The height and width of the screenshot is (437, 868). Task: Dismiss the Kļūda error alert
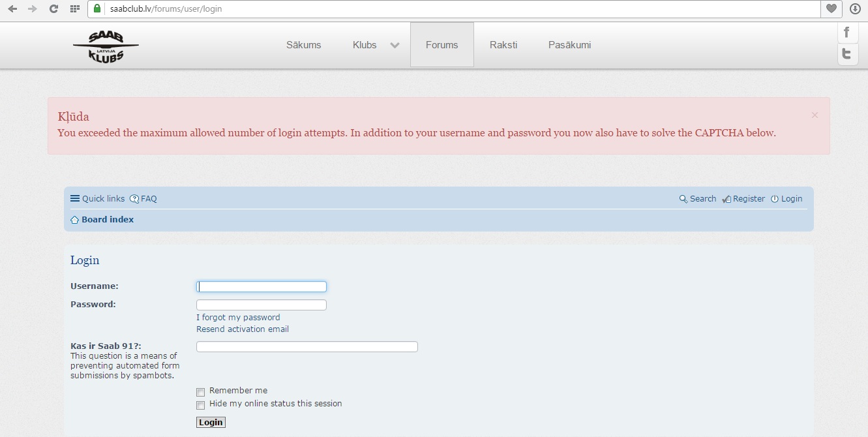(x=815, y=115)
